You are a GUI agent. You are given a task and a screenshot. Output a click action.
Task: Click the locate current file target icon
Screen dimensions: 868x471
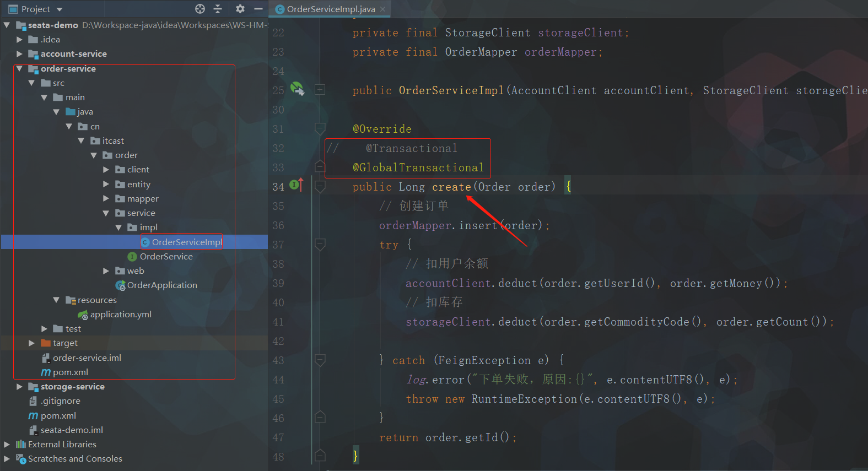pyautogui.click(x=200, y=9)
